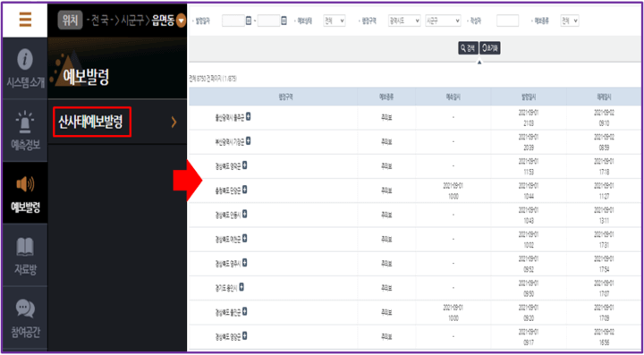Click the 검색 search button
Viewport: 644px width, 355px height.
468,48
